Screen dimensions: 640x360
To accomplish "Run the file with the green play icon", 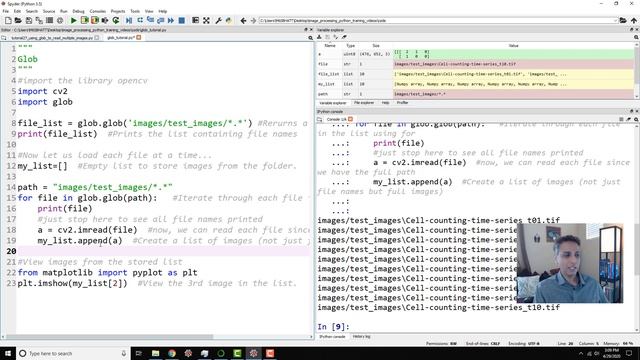I will click(73, 20).
